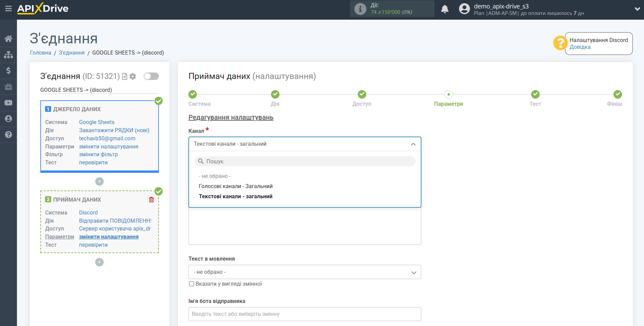Click the Пошук search field

[305, 161]
